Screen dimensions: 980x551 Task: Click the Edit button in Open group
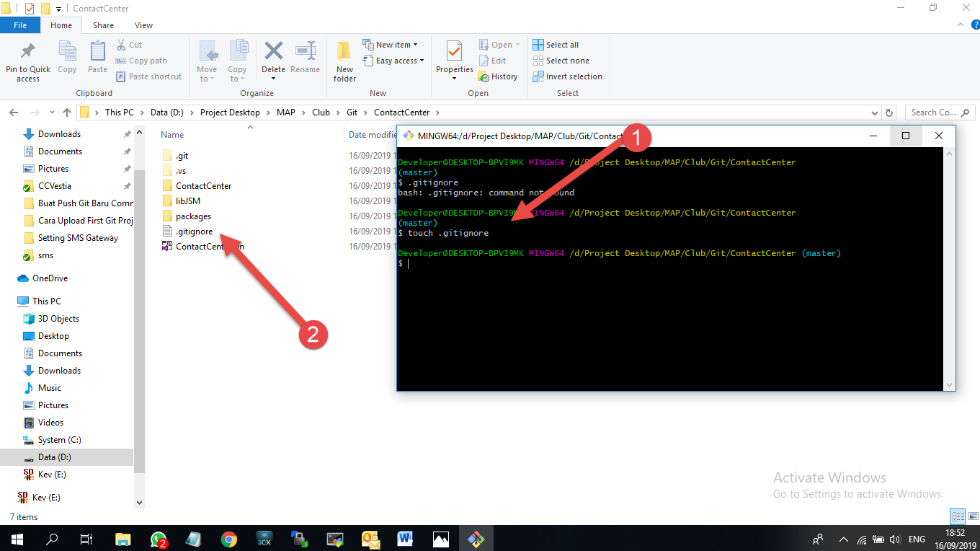[x=492, y=61]
